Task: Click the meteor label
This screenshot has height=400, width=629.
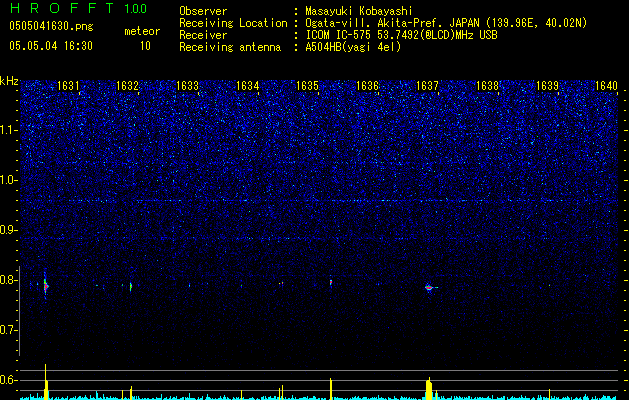Action: 142,31
